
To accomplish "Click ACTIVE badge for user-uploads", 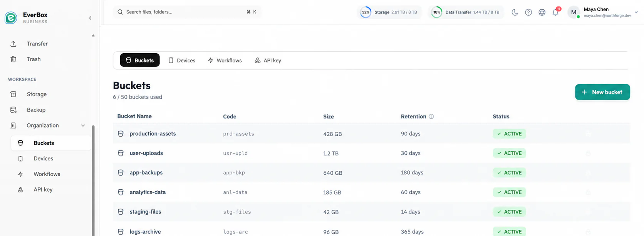I will click(x=509, y=153).
